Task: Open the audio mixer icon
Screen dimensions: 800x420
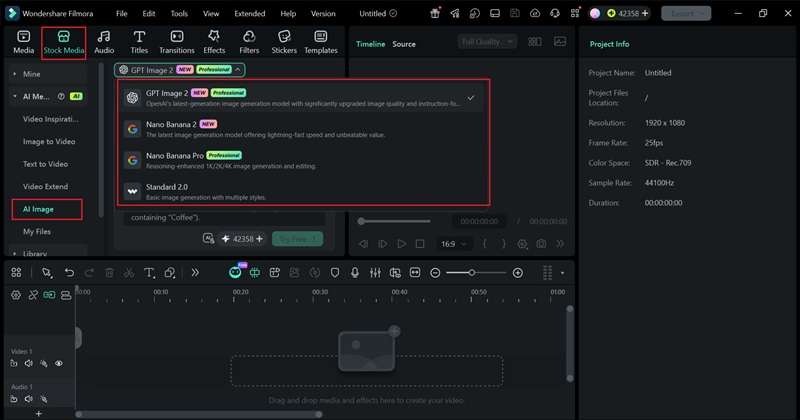Action: click(375, 273)
